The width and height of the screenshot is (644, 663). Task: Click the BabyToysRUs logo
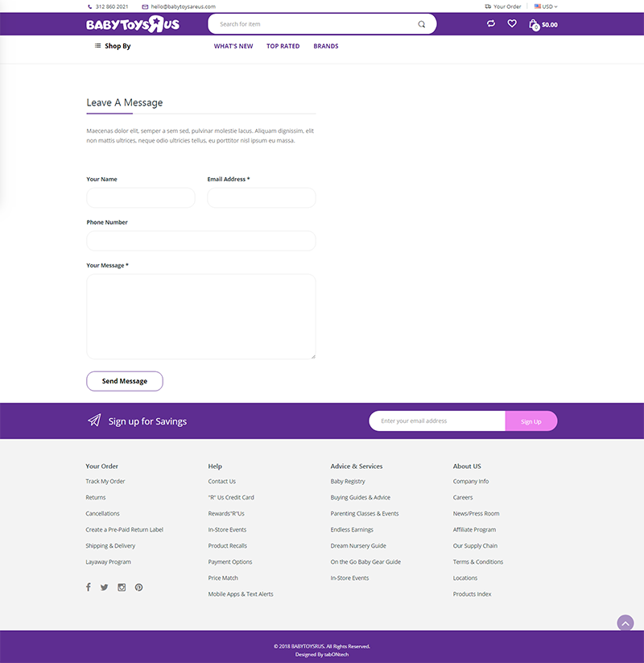tap(133, 24)
